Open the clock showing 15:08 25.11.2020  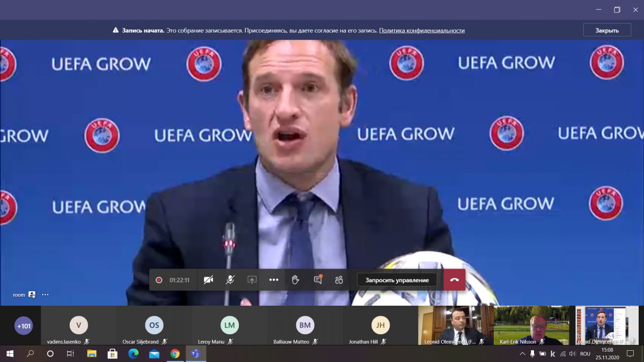tap(607, 353)
